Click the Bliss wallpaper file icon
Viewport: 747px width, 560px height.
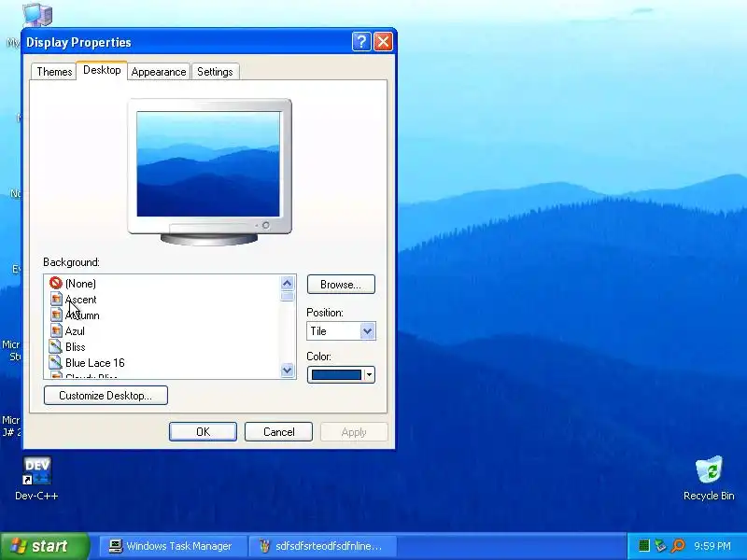[x=56, y=346]
